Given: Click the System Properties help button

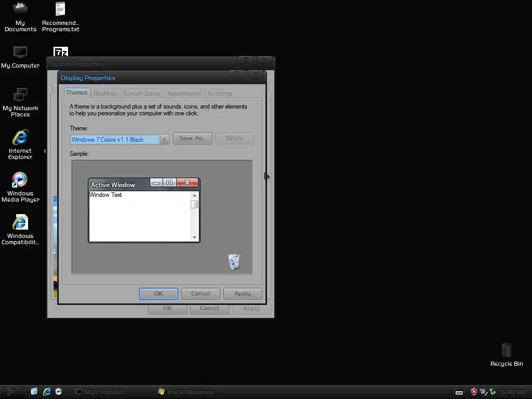Looking at the screenshot, I should pyautogui.click(x=245, y=60).
